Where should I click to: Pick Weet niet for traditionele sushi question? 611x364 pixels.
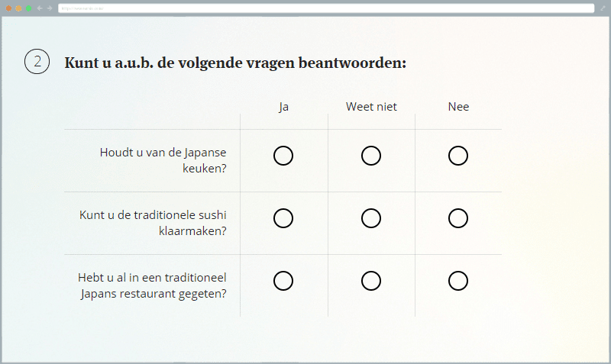point(371,218)
